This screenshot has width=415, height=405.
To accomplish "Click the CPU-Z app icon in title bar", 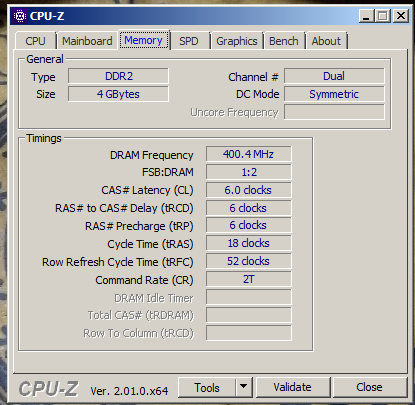I will [x=20, y=16].
